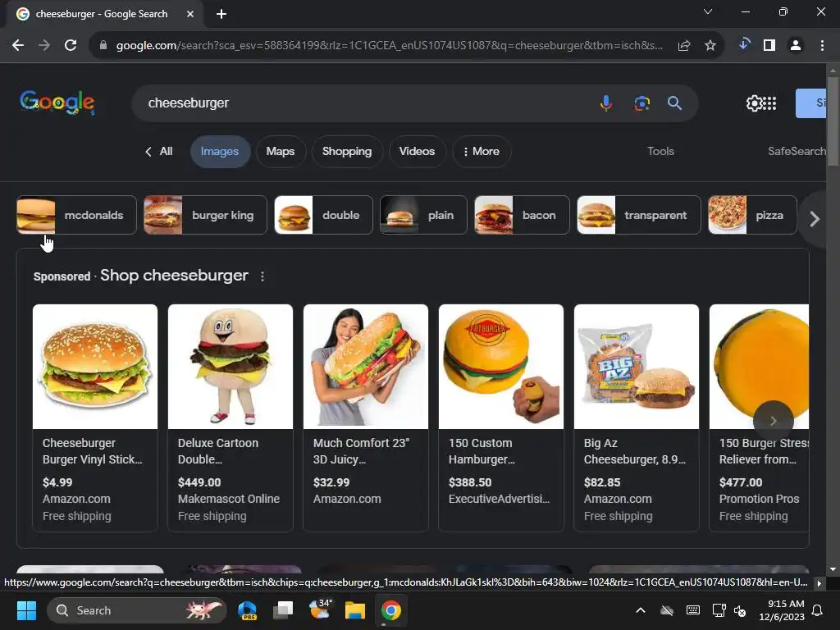
Task: Open Chrome three-dot menu
Action: pyautogui.click(x=822, y=46)
